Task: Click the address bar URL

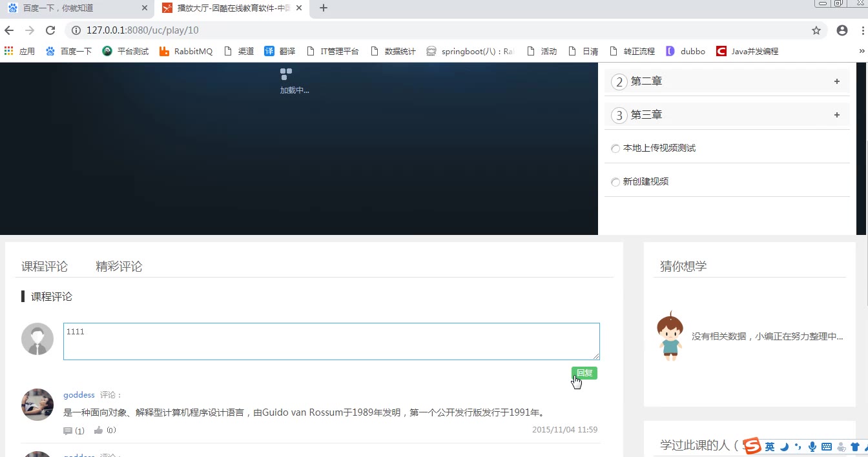Action: (x=143, y=30)
